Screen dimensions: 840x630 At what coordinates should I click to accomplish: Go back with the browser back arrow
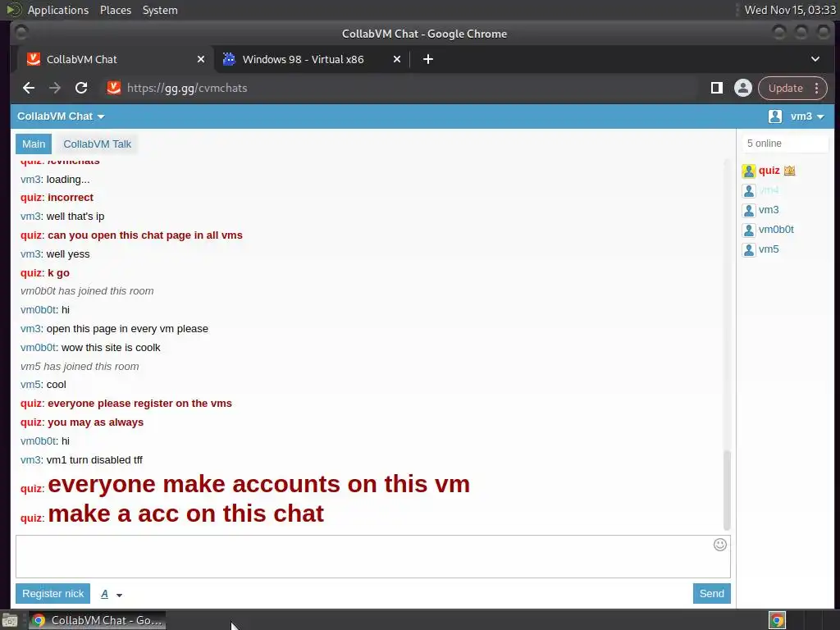coord(29,88)
